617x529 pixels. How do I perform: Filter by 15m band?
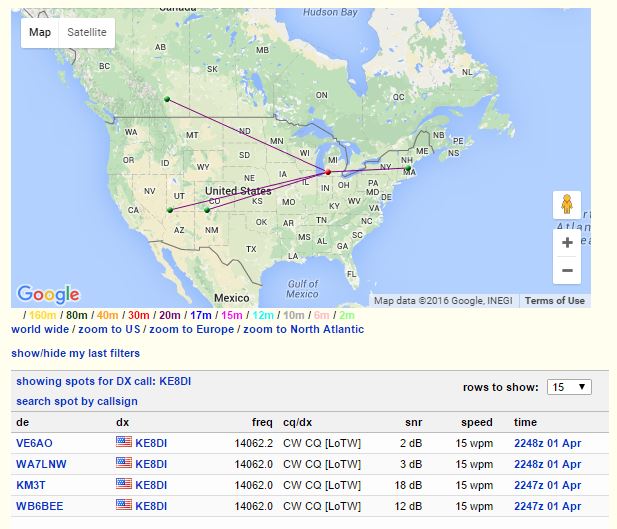coord(232,315)
